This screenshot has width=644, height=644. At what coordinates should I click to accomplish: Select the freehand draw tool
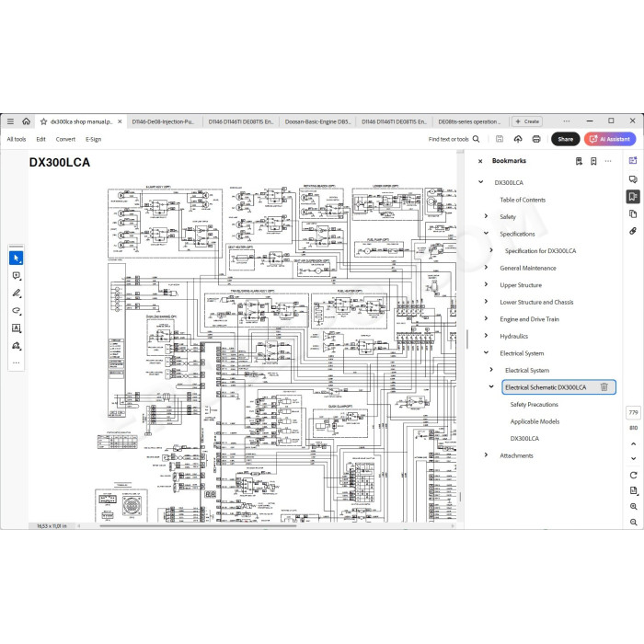(16, 311)
